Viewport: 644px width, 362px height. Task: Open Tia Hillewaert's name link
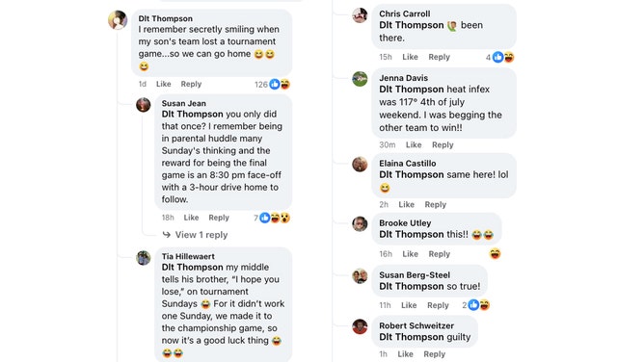point(188,257)
